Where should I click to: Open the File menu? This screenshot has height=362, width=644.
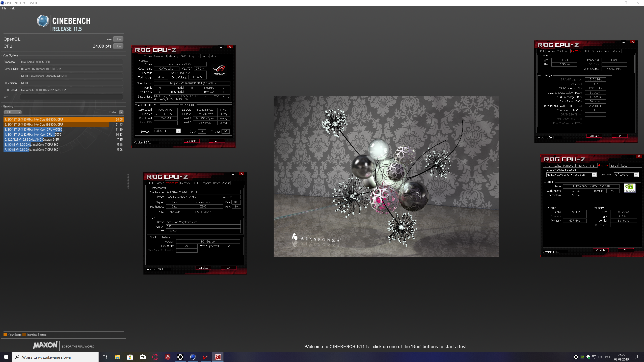tap(4, 8)
